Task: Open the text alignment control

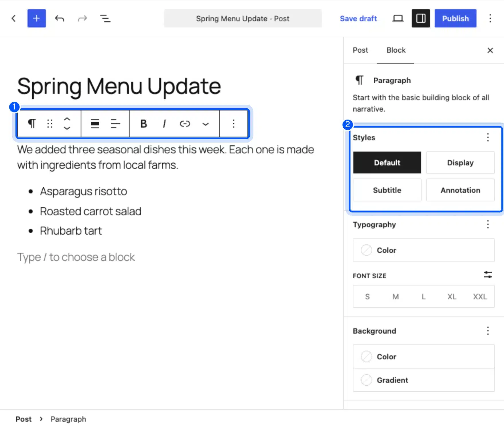Action: tap(115, 124)
